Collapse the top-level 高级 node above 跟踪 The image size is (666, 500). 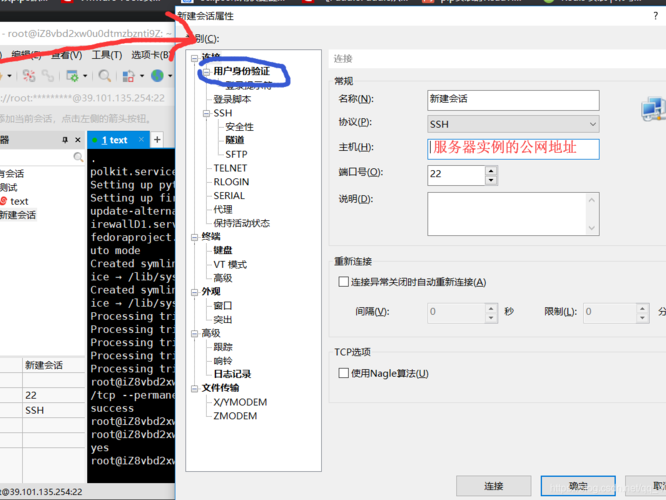195,333
